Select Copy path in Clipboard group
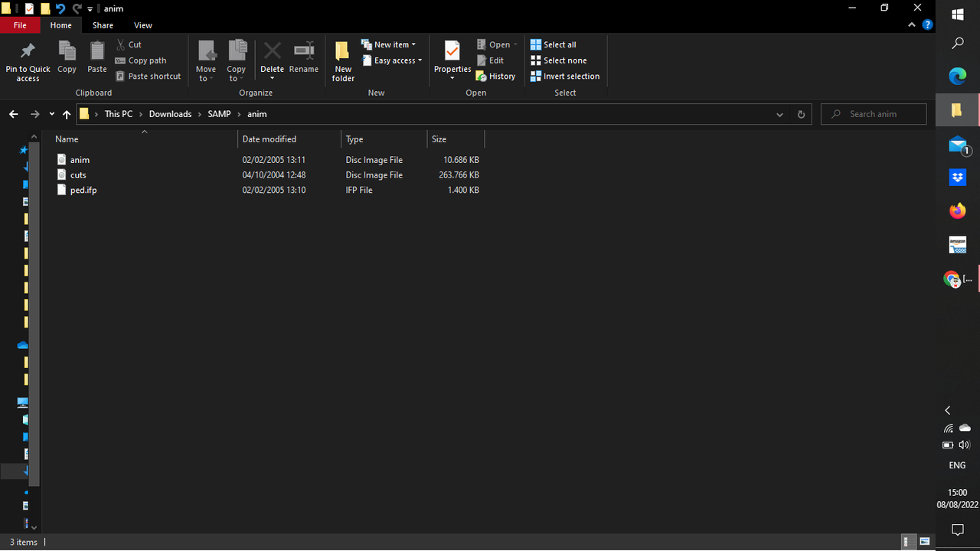Viewport: 980px width, 551px height. pyautogui.click(x=141, y=60)
